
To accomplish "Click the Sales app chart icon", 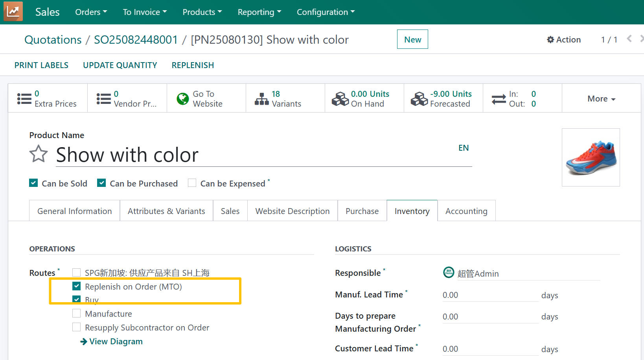I will (13, 11).
